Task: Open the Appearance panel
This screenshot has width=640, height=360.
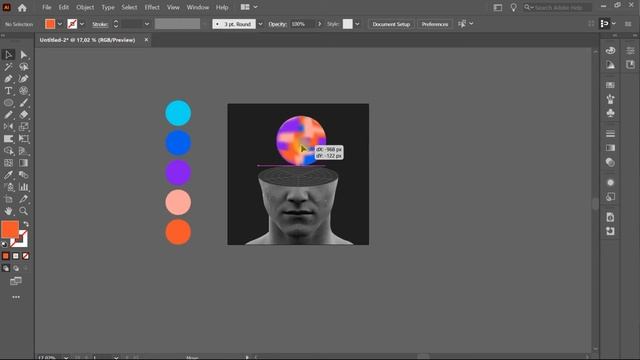Action: pos(610,182)
